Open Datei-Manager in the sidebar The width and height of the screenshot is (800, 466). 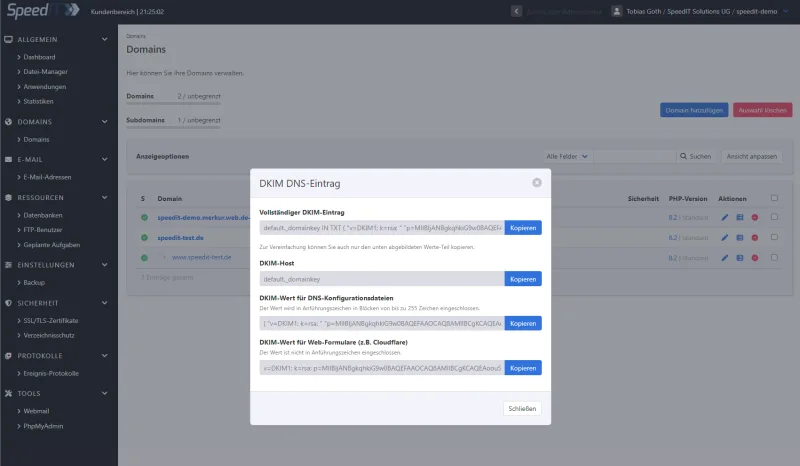point(45,72)
